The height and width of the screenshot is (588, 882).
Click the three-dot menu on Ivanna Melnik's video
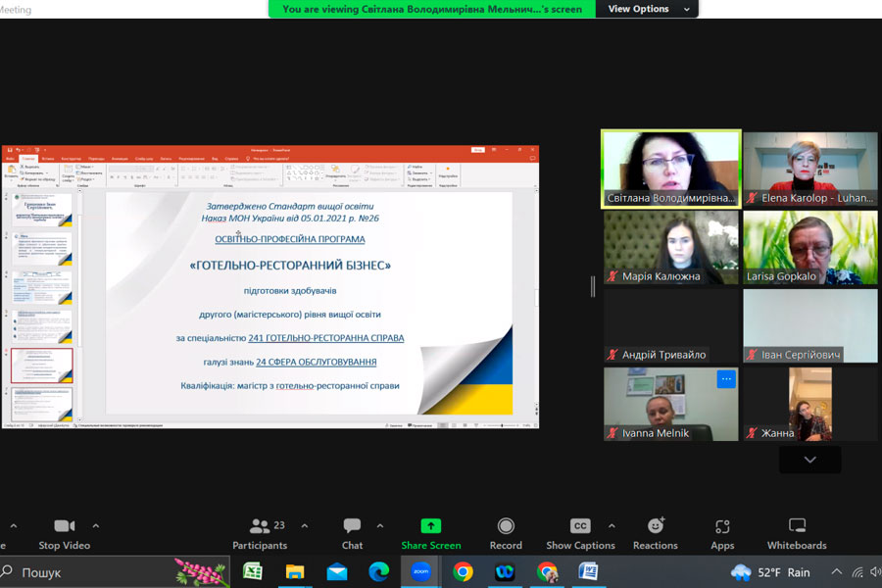point(725,379)
